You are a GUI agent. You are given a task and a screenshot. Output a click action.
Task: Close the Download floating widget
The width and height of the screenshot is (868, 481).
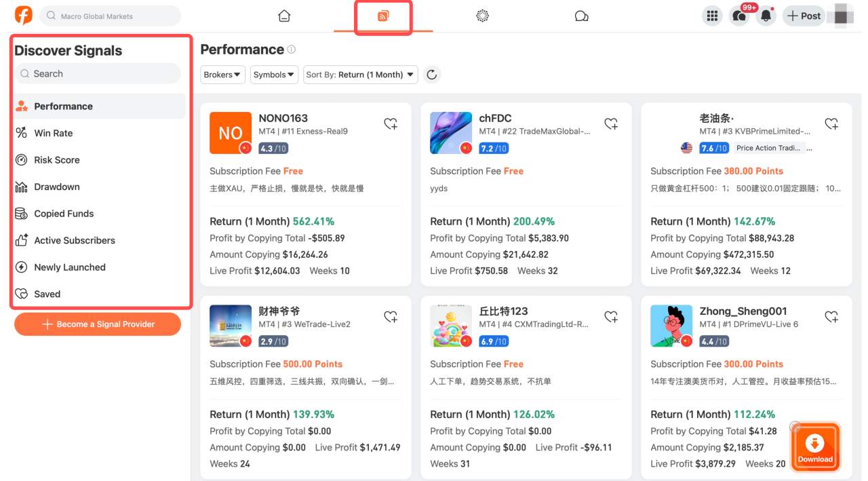click(795, 427)
